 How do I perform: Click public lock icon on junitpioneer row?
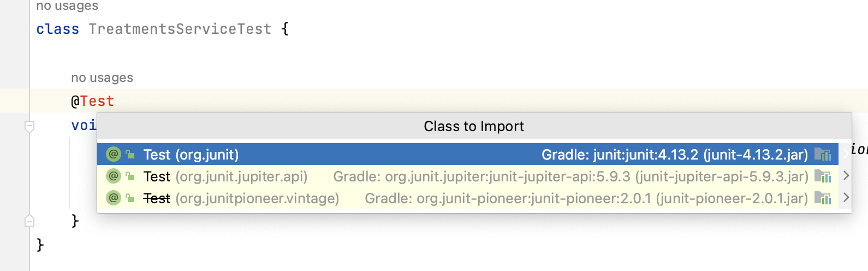[130, 197]
